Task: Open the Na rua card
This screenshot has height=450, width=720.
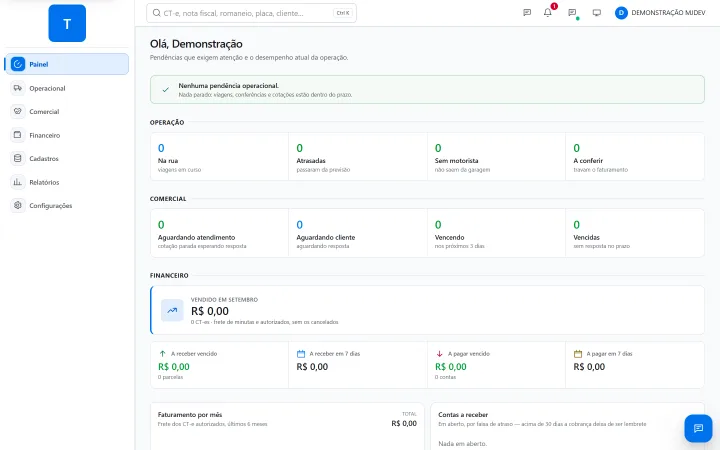Action: [219, 157]
